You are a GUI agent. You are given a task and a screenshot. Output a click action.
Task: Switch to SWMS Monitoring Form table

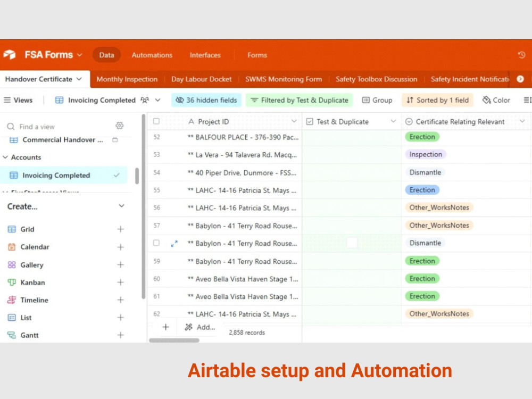284,79
